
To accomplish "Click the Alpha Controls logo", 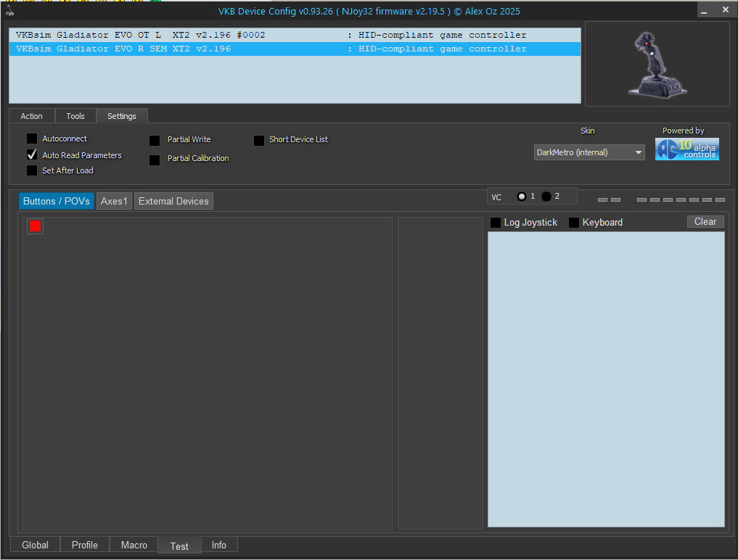I will coord(686,149).
